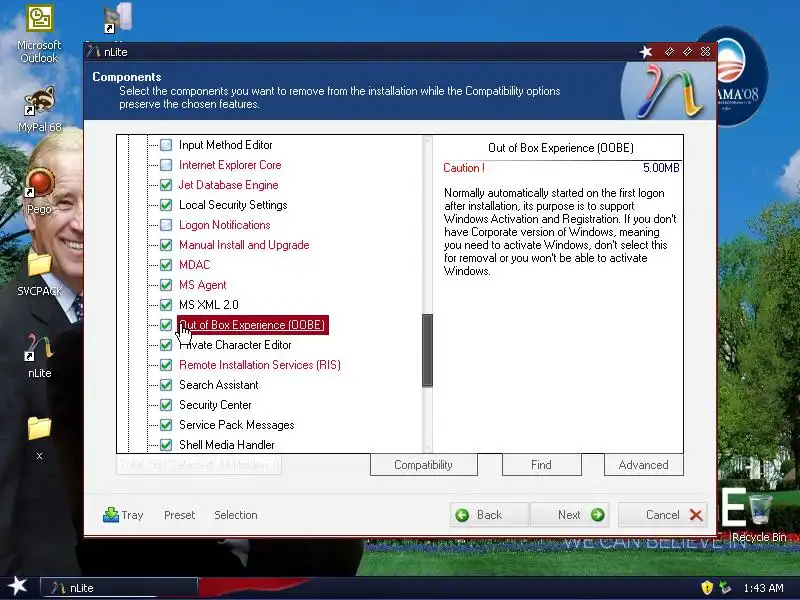Uncheck Security Center checkbox
Image resolution: width=800 pixels, height=600 pixels.
coord(166,405)
